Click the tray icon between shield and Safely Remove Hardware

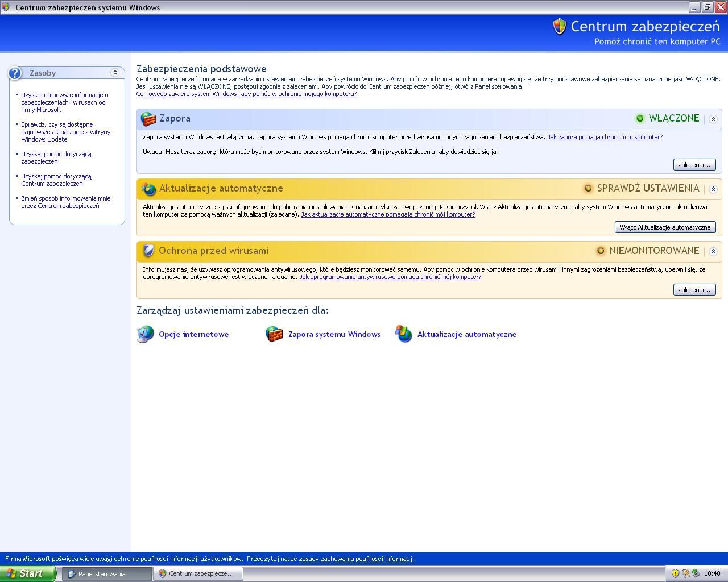coord(685,573)
